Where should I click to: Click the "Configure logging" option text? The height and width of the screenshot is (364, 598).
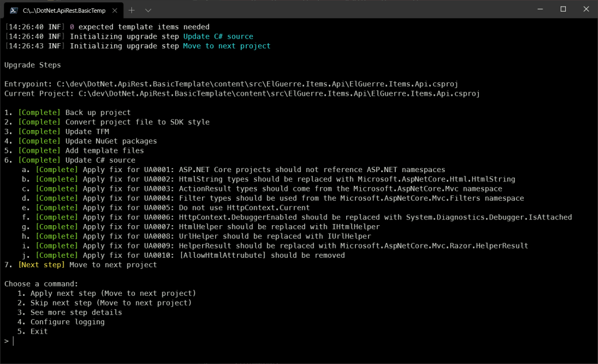(x=67, y=322)
